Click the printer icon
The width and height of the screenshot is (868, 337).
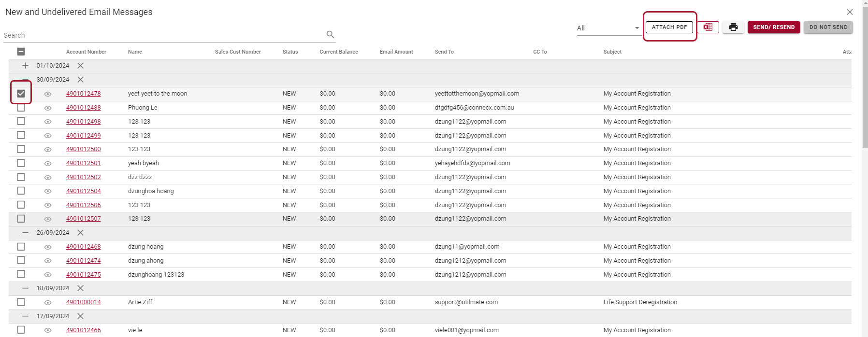coord(733,28)
